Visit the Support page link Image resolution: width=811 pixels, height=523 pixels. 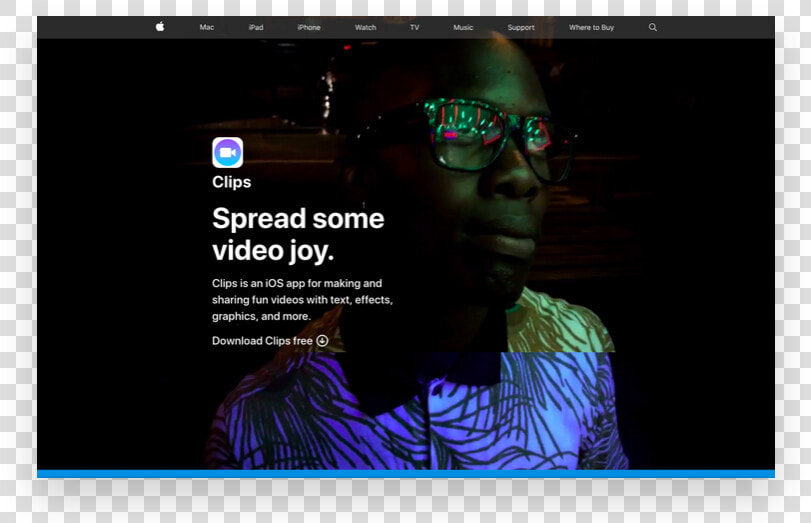tap(521, 27)
